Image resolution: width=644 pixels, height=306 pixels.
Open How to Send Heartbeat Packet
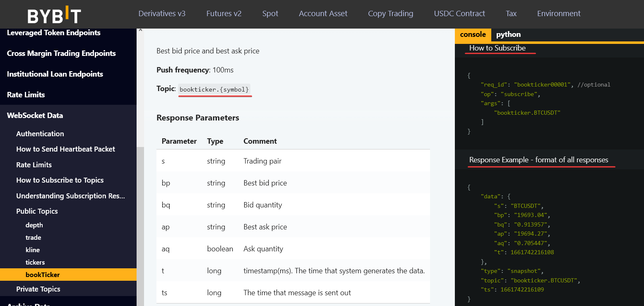click(65, 149)
